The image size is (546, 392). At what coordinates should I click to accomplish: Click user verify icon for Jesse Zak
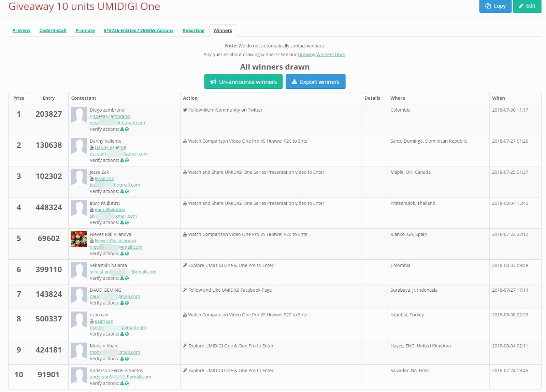[122, 191]
